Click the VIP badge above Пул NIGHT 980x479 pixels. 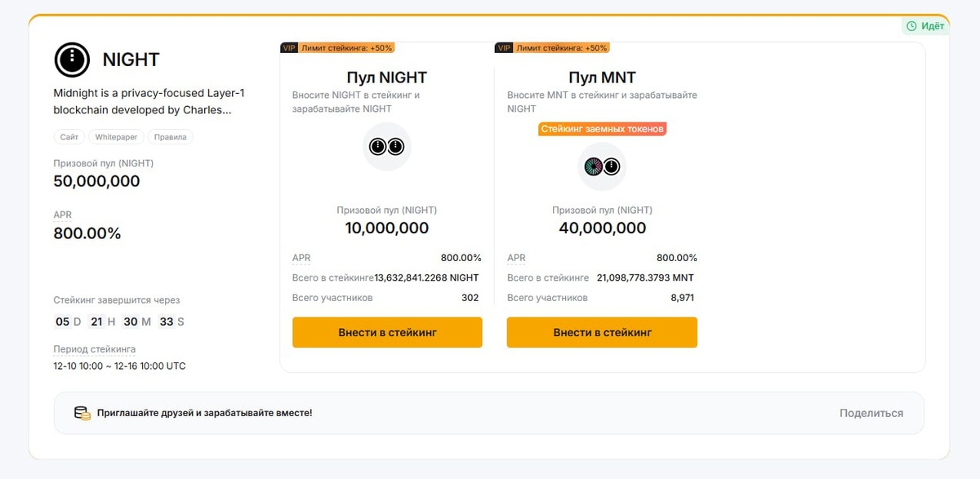click(x=288, y=48)
